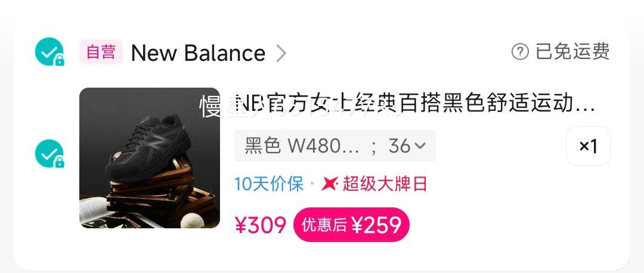Image resolution: width=644 pixels, height=273 pixels.
Task: Tap the ¥309 original price
Action: click(261, 225)
